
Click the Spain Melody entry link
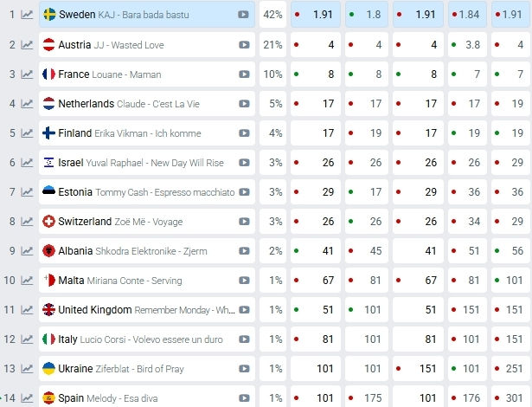point(146,397)
